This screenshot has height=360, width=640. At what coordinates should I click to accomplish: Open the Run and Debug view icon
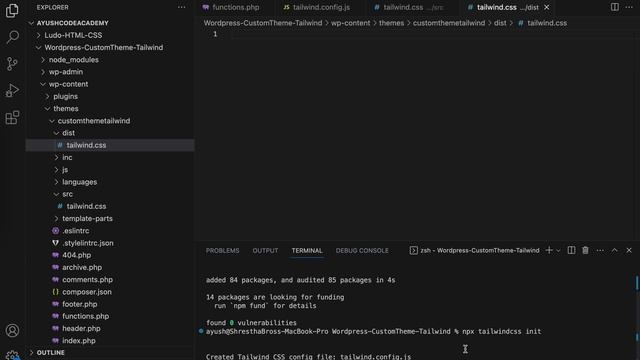tap(12, 91)
